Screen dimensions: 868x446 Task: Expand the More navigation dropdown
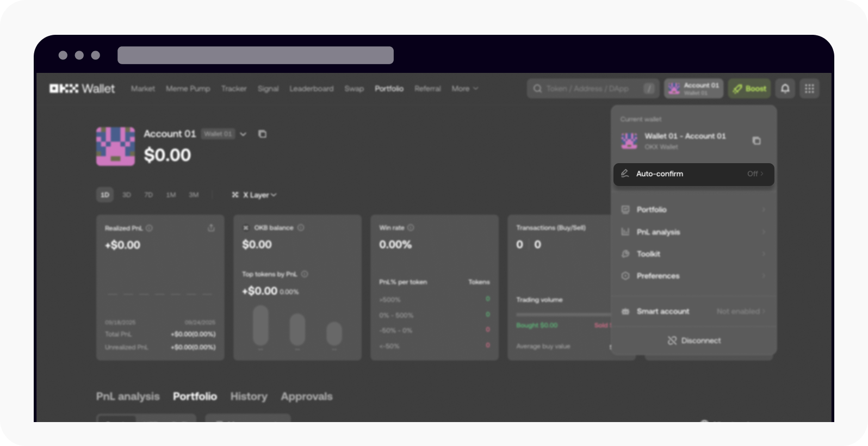[465, 89]
